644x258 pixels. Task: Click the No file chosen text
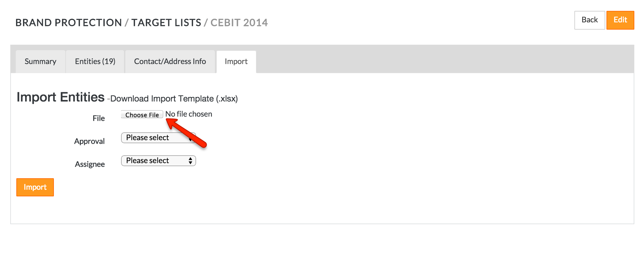pyautogui.click(x=188, y=114)
